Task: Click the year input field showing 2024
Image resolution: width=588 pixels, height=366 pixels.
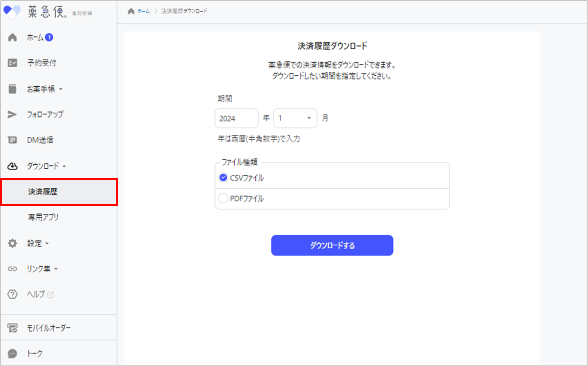Action: pos(236,118)
